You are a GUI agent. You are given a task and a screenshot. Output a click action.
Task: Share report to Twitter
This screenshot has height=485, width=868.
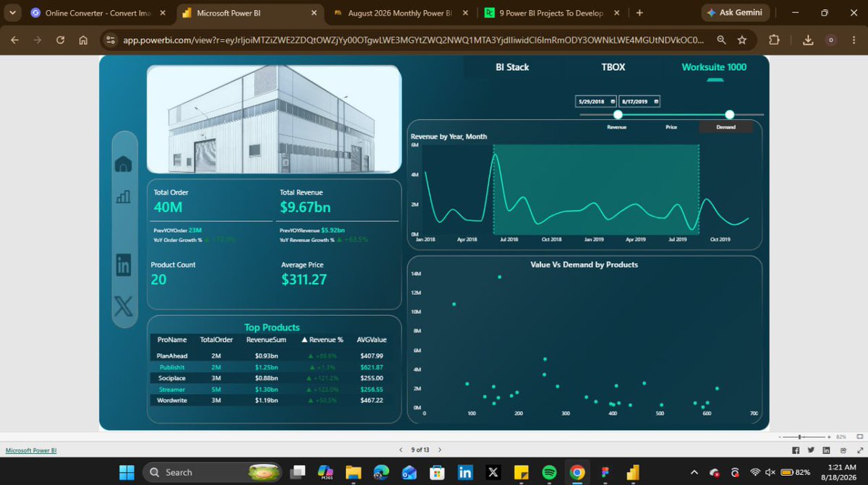811,450
